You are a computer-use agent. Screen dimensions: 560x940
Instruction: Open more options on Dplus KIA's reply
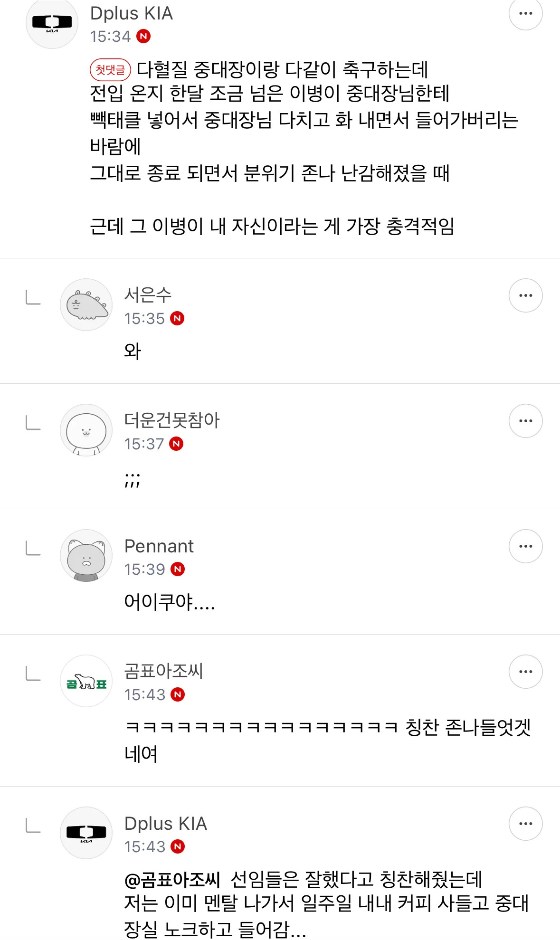pos(525,824)
